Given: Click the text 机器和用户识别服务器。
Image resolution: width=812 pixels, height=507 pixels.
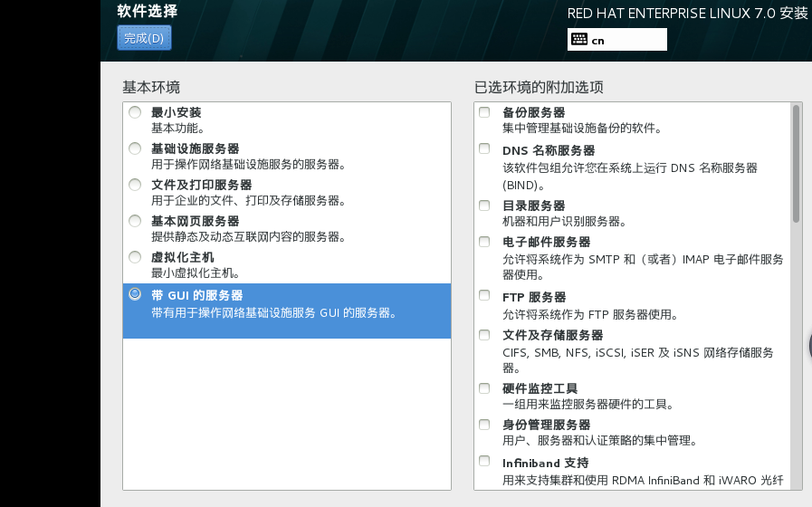Looking at the screenshot, I should (x=565, y=221).
